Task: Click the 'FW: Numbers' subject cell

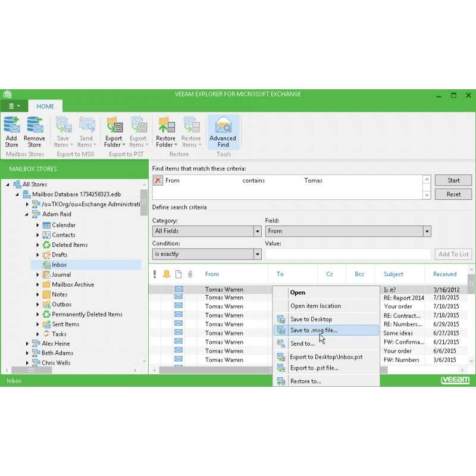Action: (x=401, y=360)
